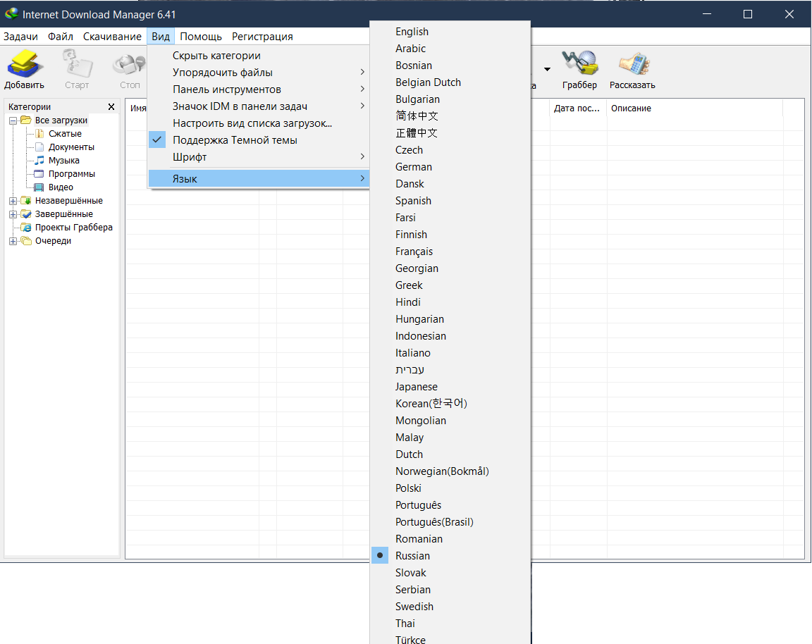Select Spanish language

450,201
